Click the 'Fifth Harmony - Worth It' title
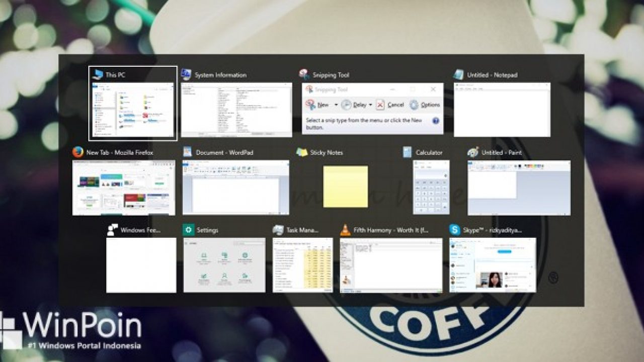Viewport: 644px width, 362px height. click(391, 230)
